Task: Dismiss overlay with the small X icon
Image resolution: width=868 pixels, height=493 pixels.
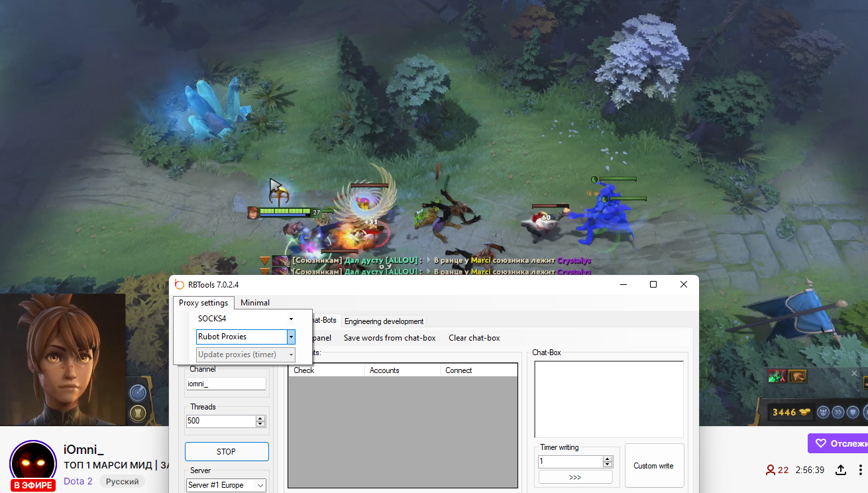Action: (854, 374)
